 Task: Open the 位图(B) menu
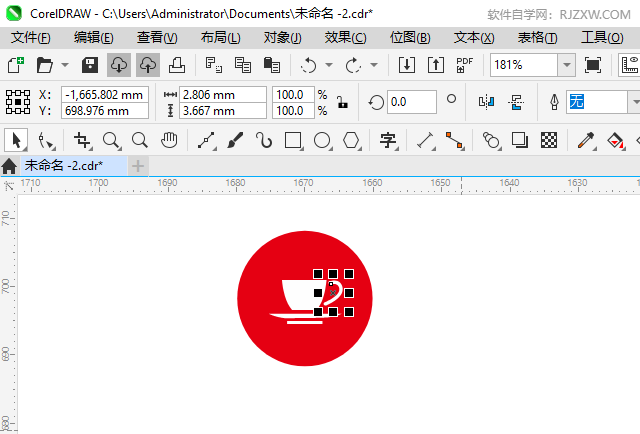pos(410,38)
